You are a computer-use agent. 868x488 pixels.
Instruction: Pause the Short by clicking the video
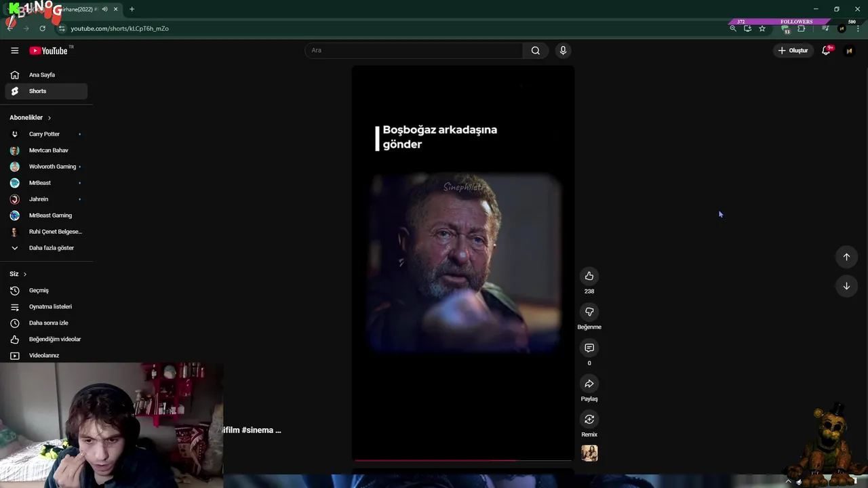pos(463,263)
